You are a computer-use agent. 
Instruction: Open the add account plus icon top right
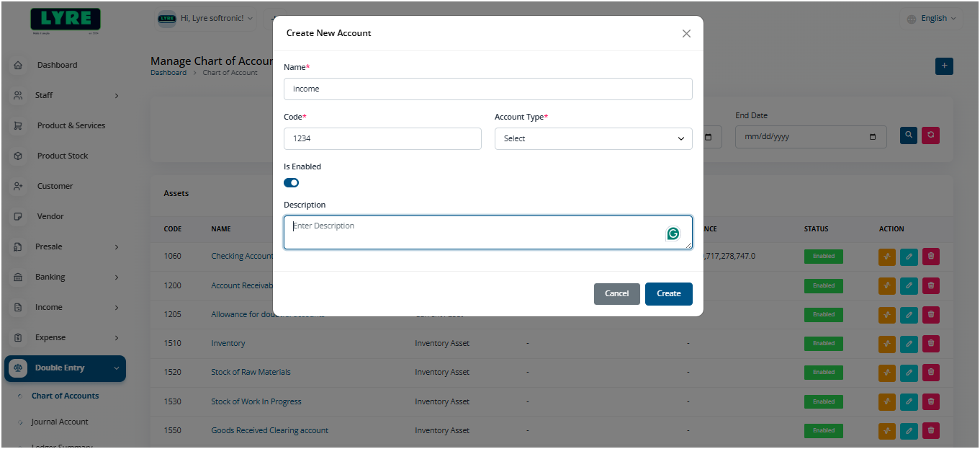(x=944, y=66)
